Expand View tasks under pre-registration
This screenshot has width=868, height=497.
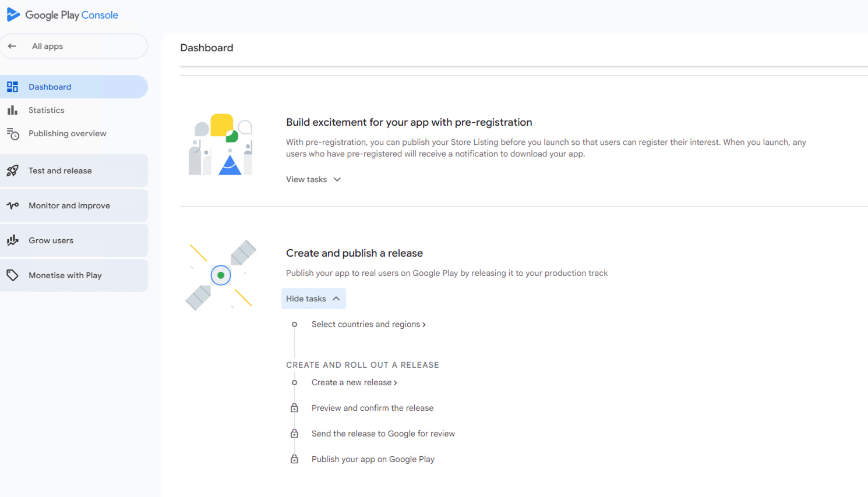tap(313, 179)
